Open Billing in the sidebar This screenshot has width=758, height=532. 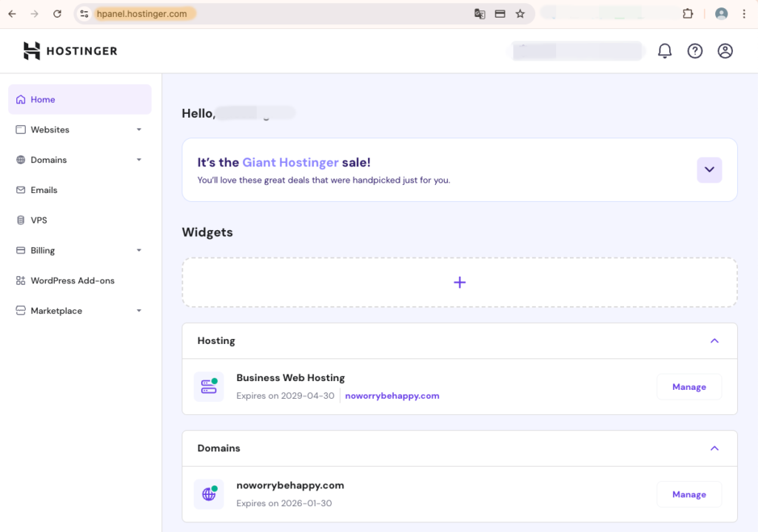[x=80, y=250]
